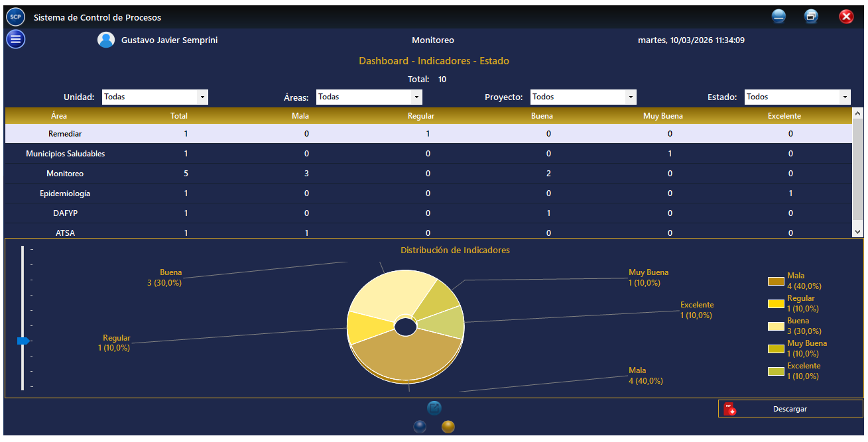Click the chart zoom slider handle

23,341
